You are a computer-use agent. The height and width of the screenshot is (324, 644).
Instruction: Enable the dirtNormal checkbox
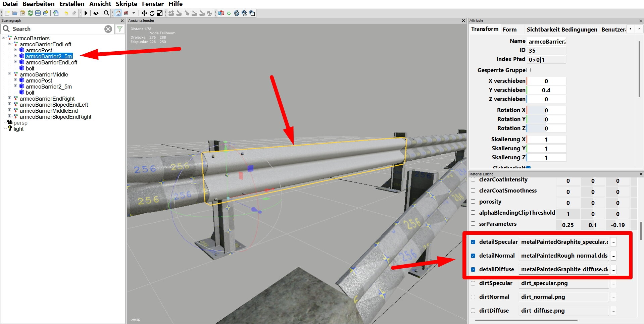473,297
